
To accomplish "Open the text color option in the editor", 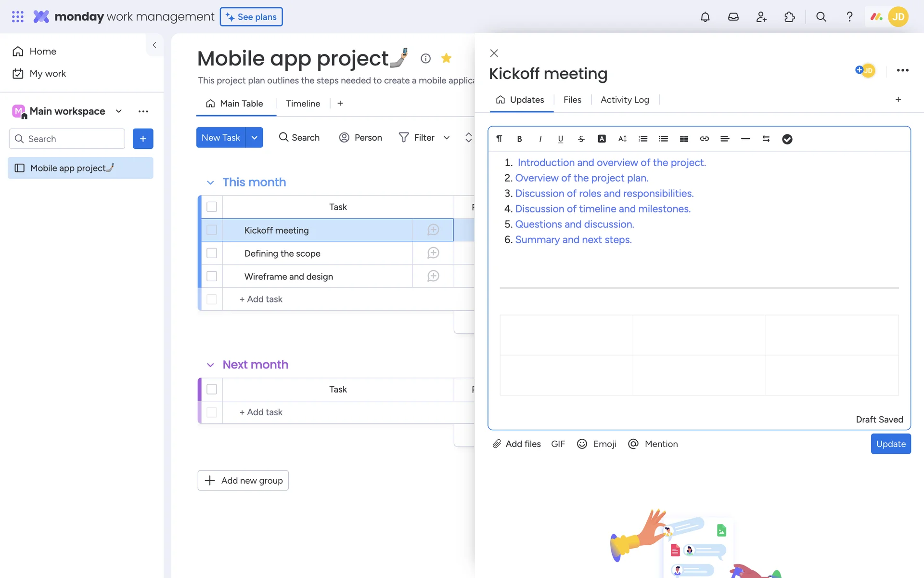I will (602, 139).
